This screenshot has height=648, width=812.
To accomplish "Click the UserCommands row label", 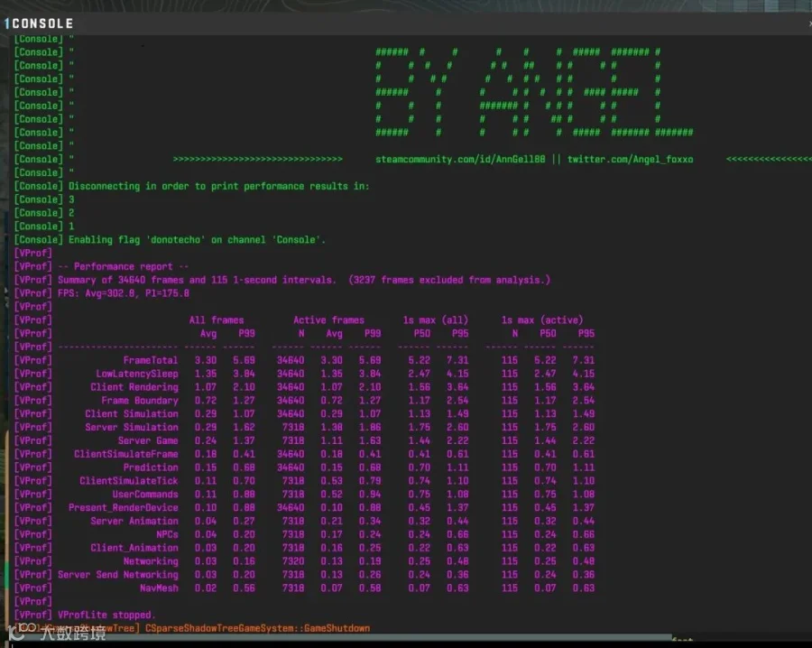I will tap(145, 495).
